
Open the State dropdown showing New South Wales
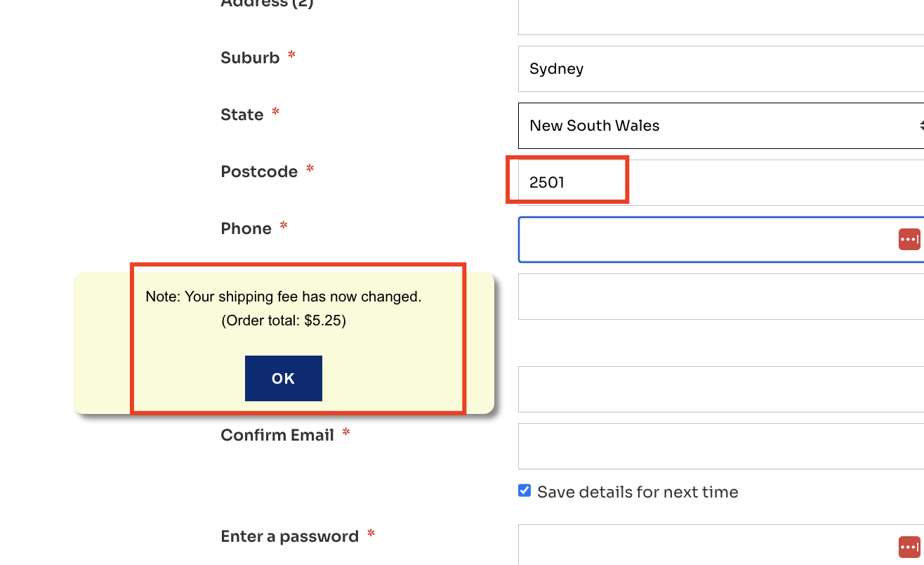(721, 126)
